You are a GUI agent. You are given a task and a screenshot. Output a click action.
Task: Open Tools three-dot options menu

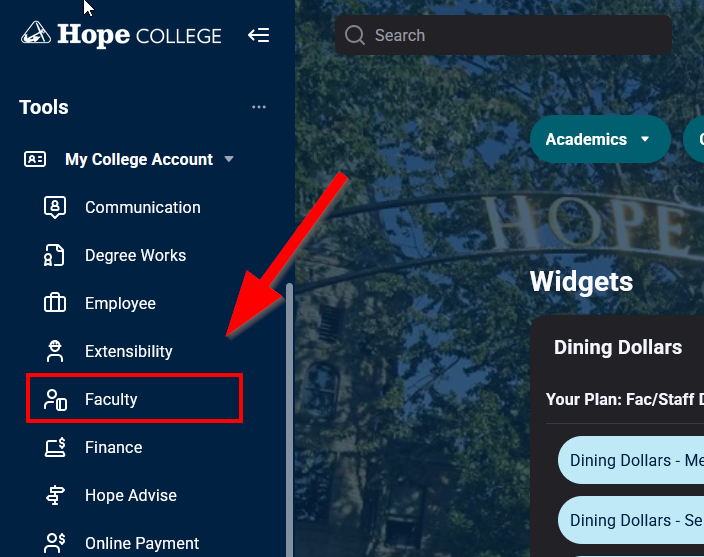point(259,107)
